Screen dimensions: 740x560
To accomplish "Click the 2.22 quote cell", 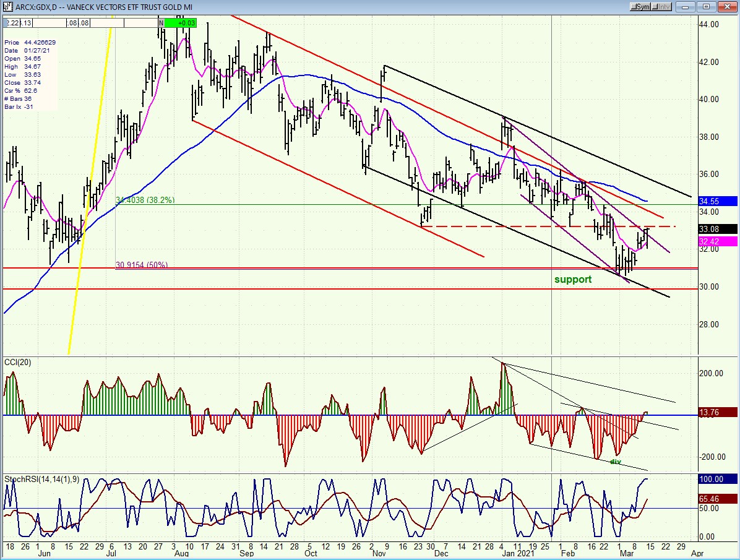I will pyautogui.click(x=13, y=23).
